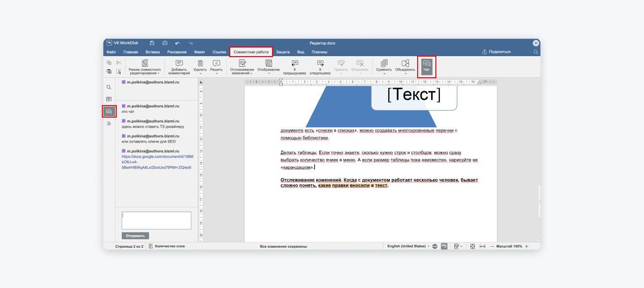Image resolution: width=644 pixels, height=288 pixels.
Task: Jump to previous change with К предыдущему
Action: pyautogui.click(x=295, y=67)
